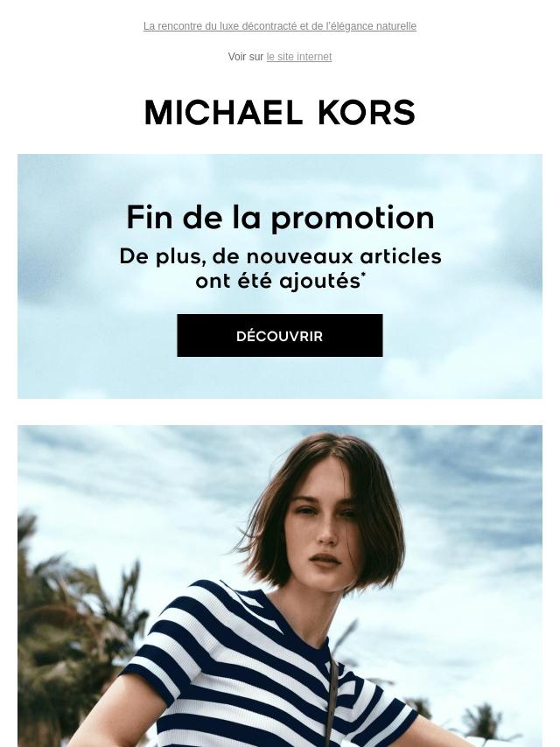Image resolution: width=560 pixels, height=747 pixels.
Task: Click the asterisk after 'ajoutés'
Action: click(x=363, y=276)
